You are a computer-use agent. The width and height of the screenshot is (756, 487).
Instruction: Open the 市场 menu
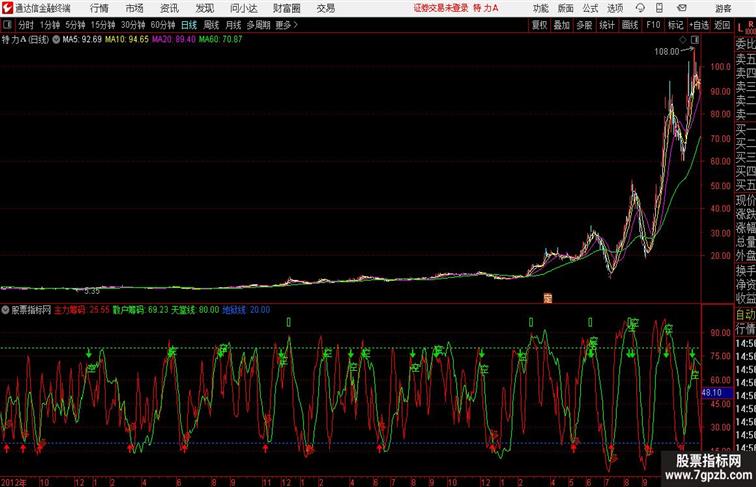(134, 8)
